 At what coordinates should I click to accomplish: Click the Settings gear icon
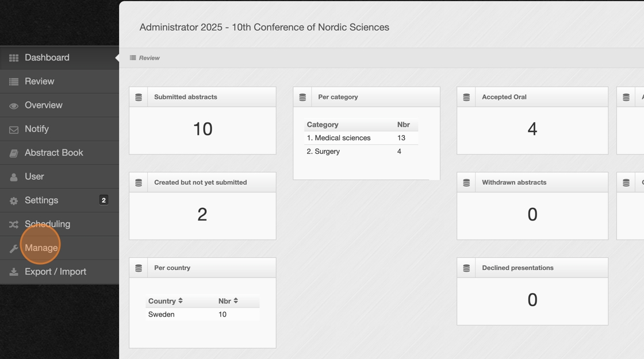[x=14, y=201]
